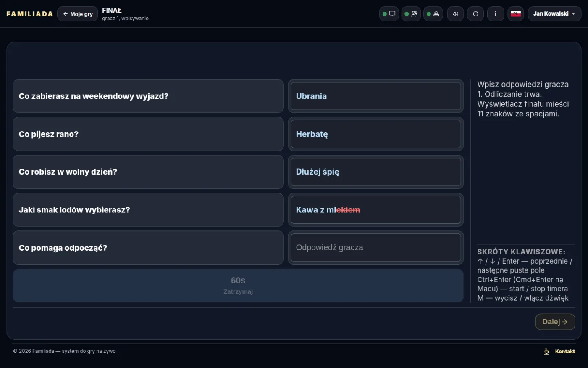
Task: Click the answer field containing Ubrania
Action: click(376, 96)
